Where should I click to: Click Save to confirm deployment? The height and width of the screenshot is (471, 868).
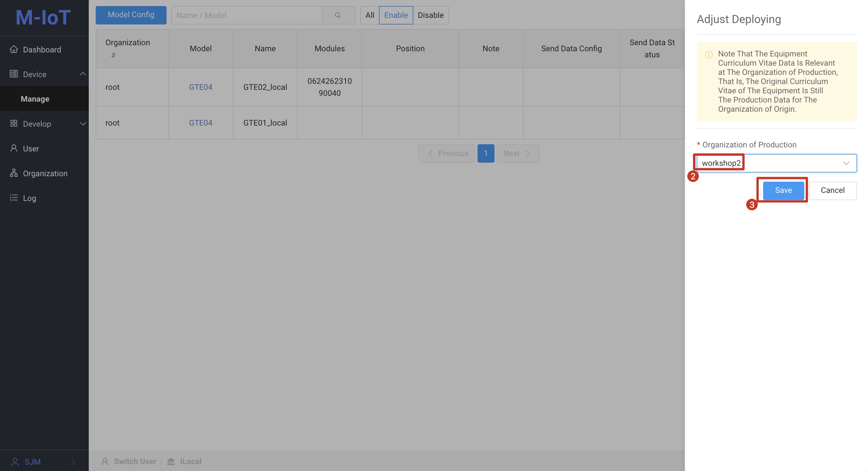[783, 190]
